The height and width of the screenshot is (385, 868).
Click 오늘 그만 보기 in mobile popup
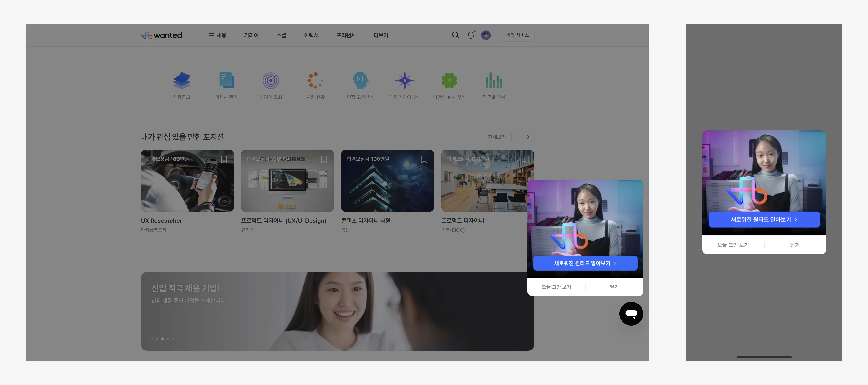click(x=733, y=245)
